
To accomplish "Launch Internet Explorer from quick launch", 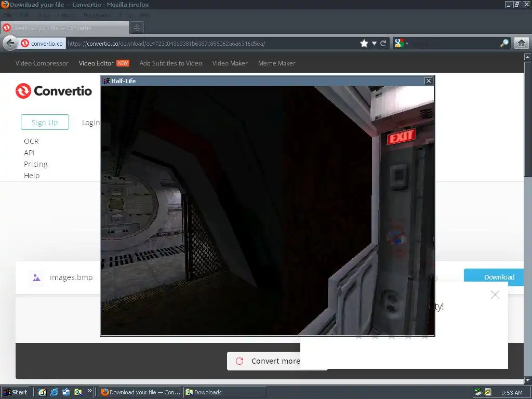I will click(x=54, y=392).
